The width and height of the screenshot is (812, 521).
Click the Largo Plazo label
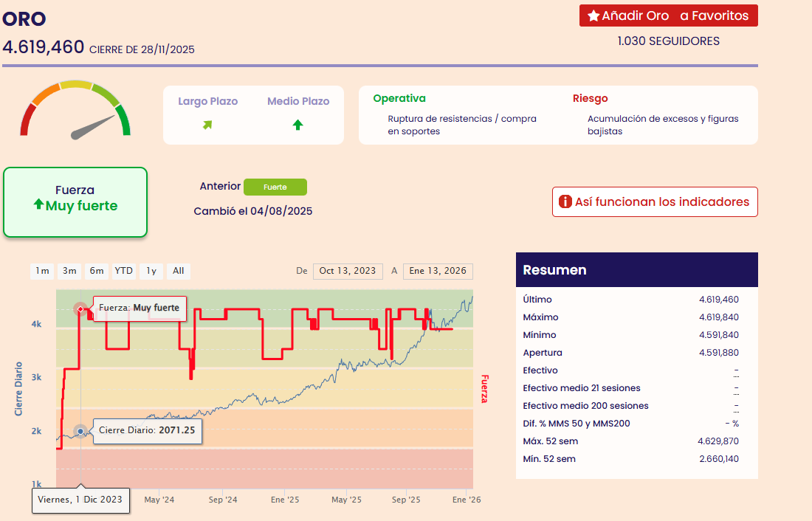[x=207, y=101]
